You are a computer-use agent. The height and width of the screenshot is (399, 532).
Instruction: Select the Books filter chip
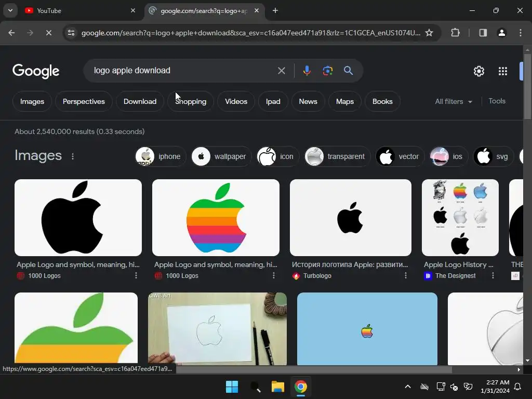[382, 101]
